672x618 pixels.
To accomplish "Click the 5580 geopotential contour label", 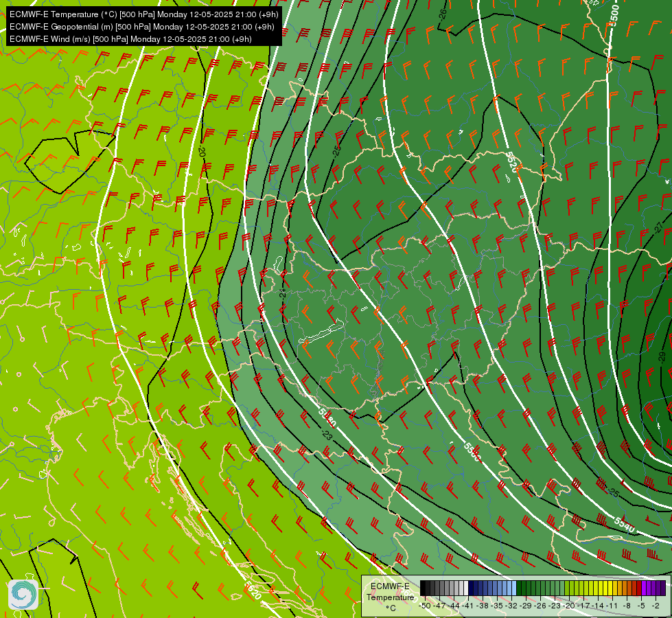I will click(327, 417).
